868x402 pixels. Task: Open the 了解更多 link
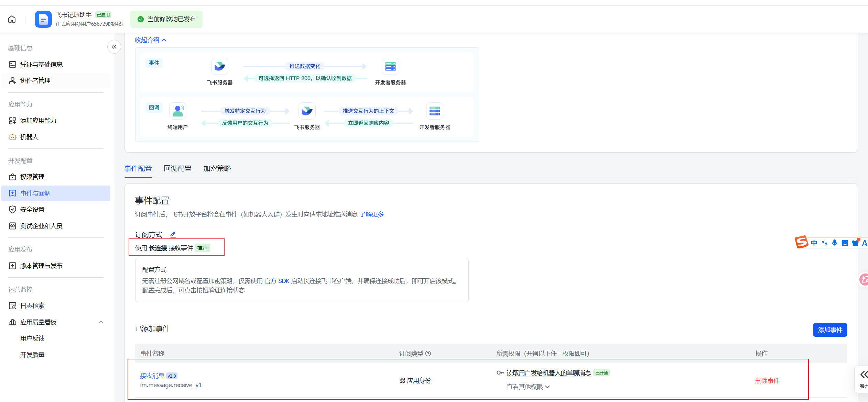[x=372, y=214]
